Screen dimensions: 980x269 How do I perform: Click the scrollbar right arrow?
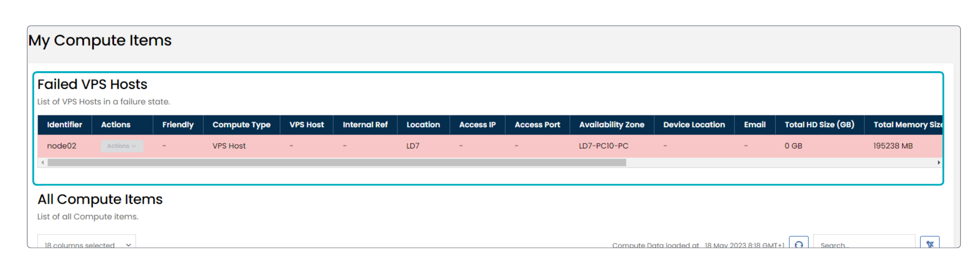(938, 162)
